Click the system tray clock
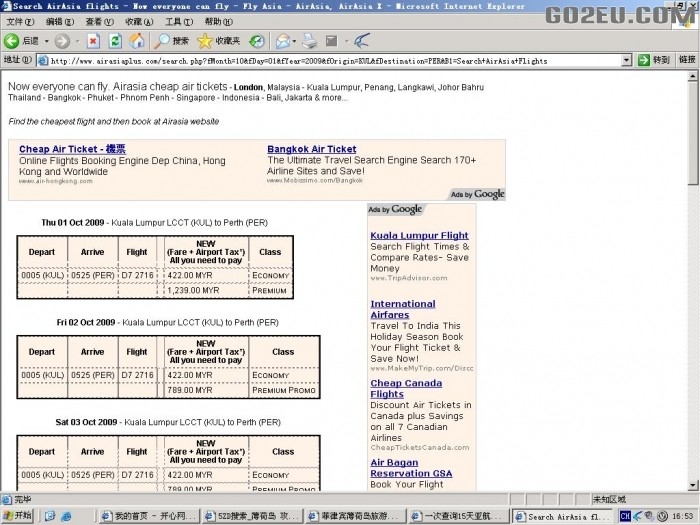The height and width of the screenshot is (525, 700). coord(682,517)
